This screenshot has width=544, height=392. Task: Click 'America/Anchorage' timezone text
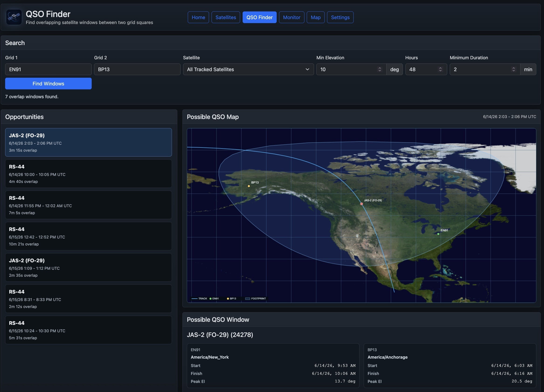388,357
